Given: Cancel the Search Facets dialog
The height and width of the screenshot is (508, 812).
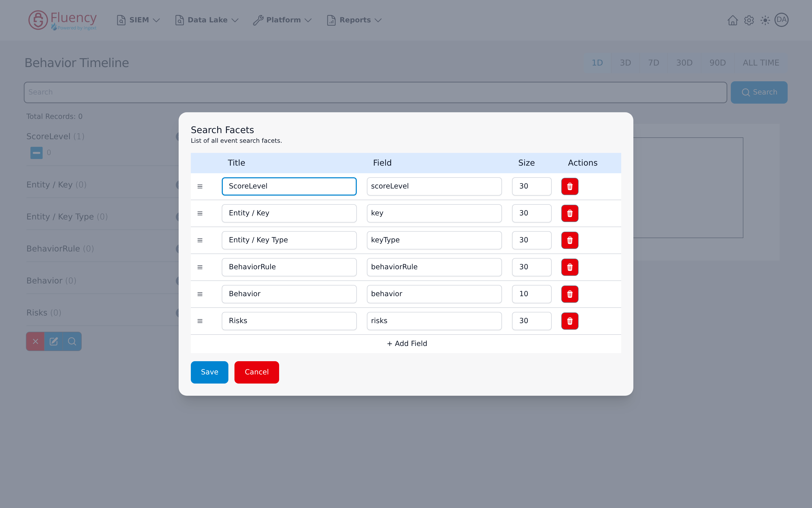Looking at the screenshot, I should pyautogui.click(x=257, y=372).
